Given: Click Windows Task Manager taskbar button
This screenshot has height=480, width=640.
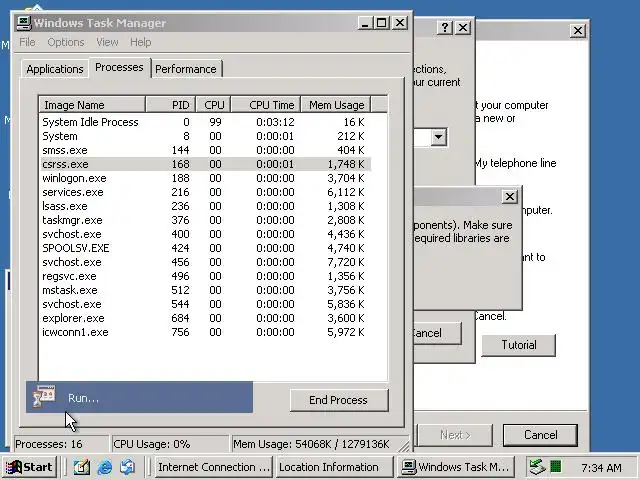Looking at the screenshot, I should coord(456,467).
